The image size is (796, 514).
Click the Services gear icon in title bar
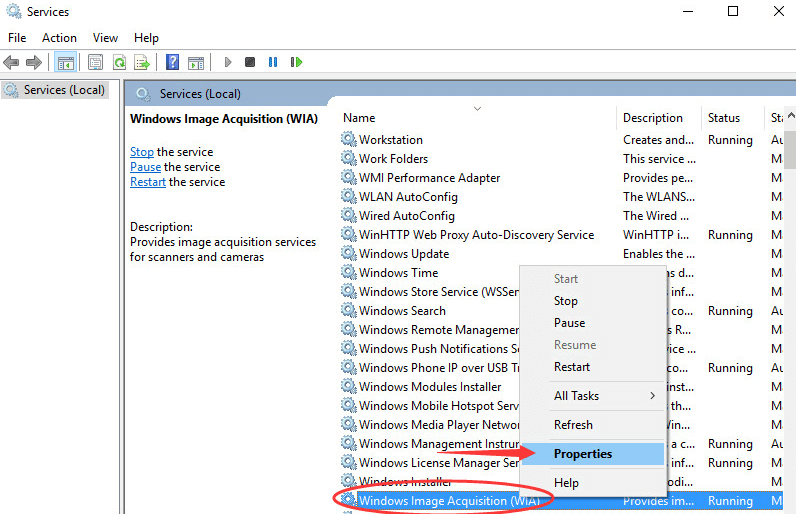pyautogui.click(x=14, y=11)
